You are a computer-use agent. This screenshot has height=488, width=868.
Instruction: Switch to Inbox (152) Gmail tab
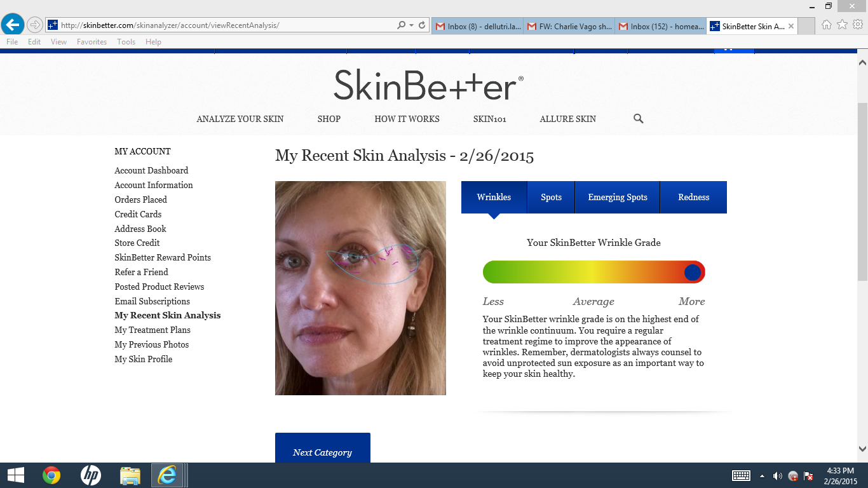[660, 26]
